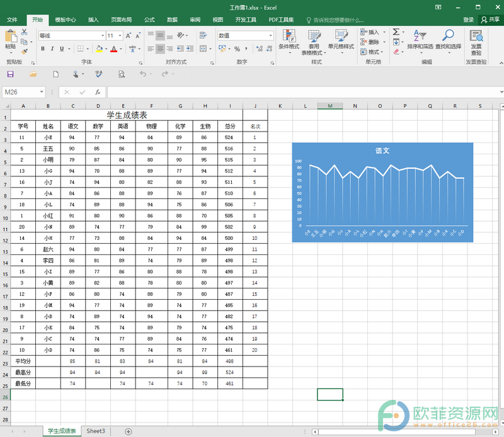Open the font size dropdown
This screenshot has height=437, width=504.
click(x=120, y=36)
